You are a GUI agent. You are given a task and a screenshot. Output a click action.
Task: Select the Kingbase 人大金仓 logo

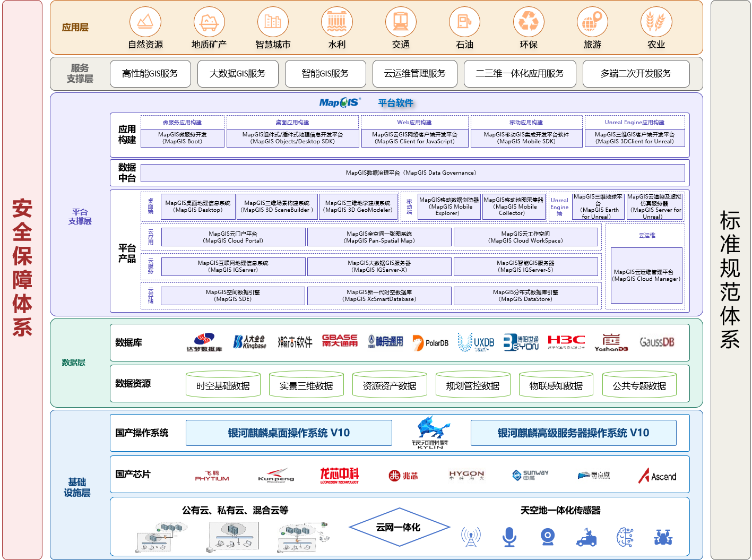249,342
